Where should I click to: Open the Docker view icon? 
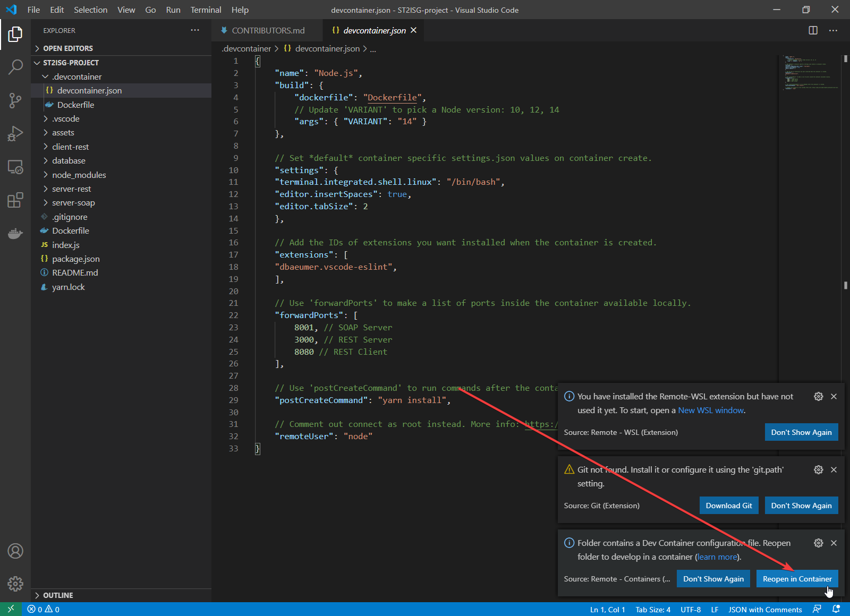point(15,233)
